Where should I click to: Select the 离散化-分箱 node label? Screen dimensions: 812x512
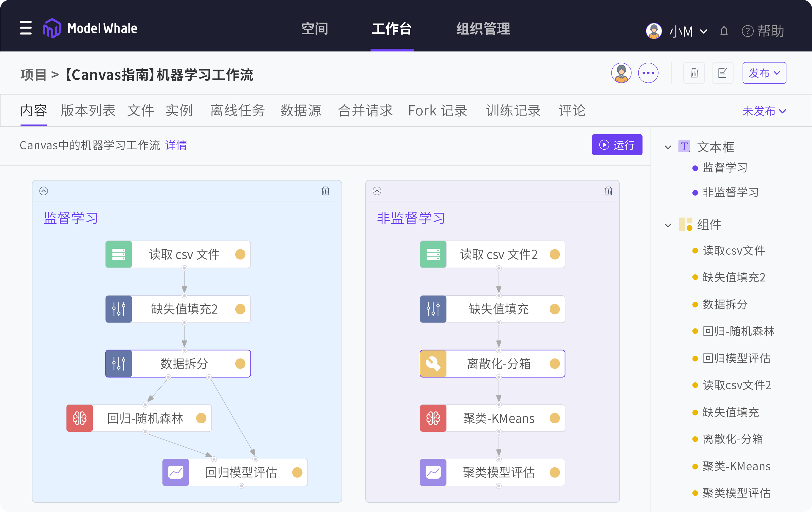coord(499,364)
